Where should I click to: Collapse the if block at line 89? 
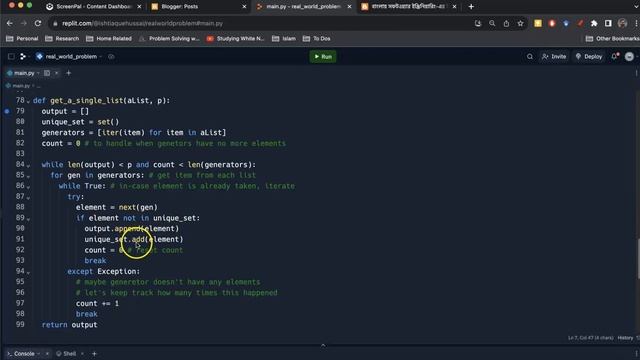click(28, 219)
